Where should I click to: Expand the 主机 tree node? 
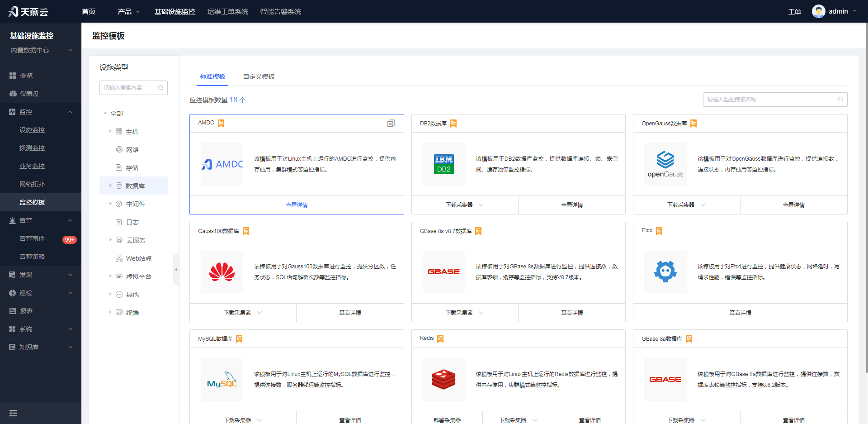tap(110, 131)
